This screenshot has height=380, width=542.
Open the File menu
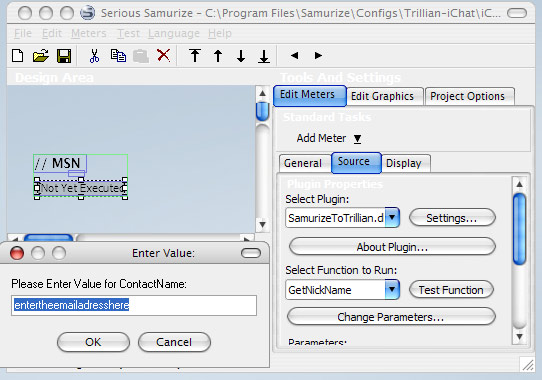click(23, 33)
